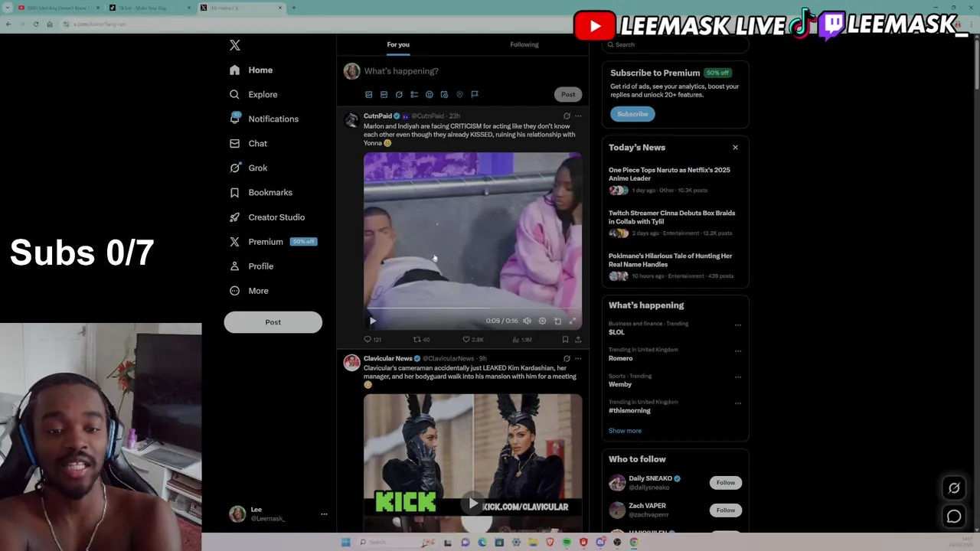Open Clavicular News account name
980x551 pixels.
pyautogui.click(x=387, y=358)
